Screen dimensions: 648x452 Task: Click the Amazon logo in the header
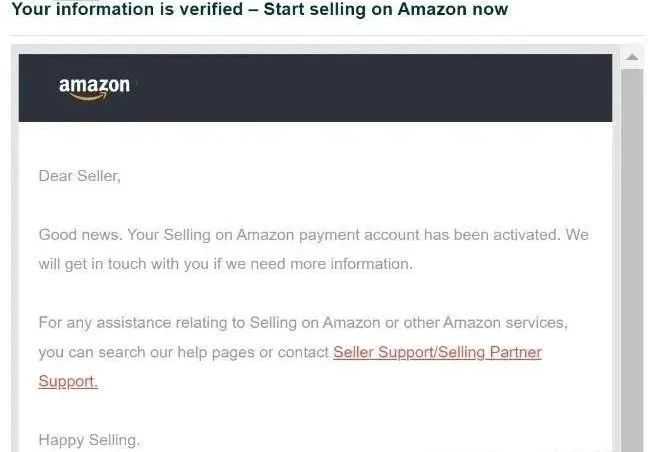(x=94, y=88)
